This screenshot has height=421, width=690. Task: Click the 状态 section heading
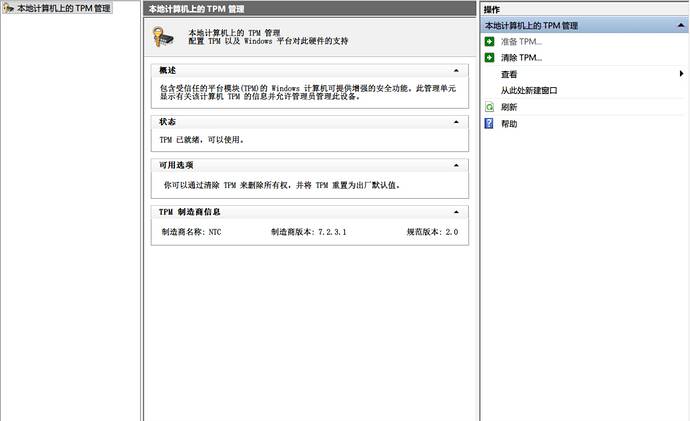[x=168, y=122]
